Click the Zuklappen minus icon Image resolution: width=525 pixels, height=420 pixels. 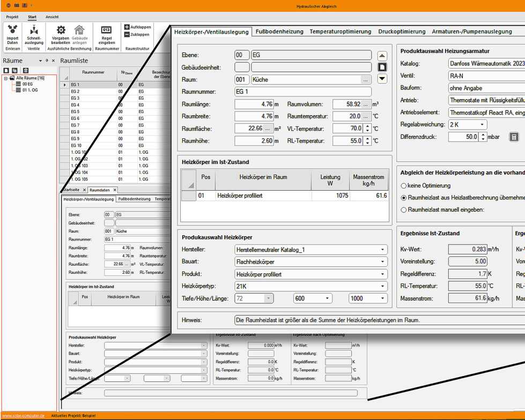click(x=127, y=34)
